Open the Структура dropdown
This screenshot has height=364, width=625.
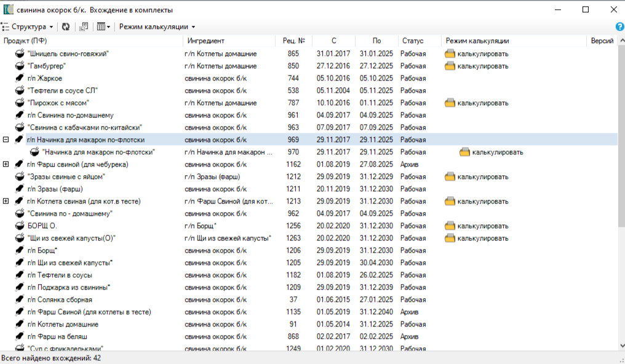(28, 26)
